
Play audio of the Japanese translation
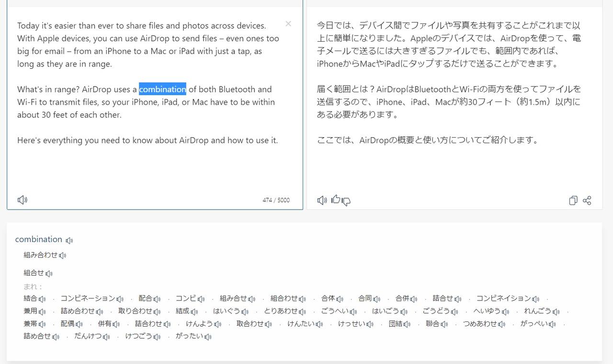point(322,200)
